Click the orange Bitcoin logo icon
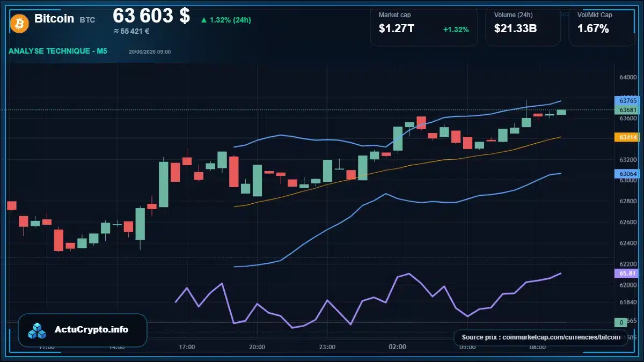Screen dimensions: 644x362 click(x=19, y=23)
